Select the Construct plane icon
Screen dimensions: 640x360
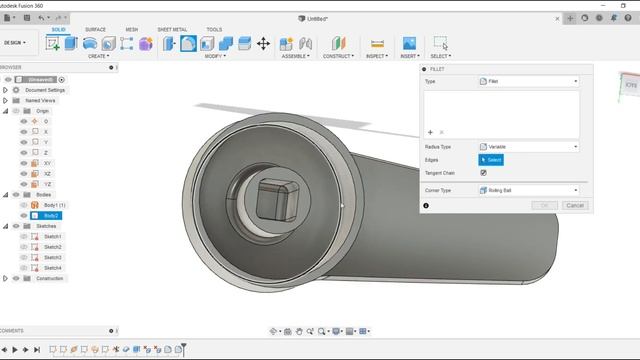click(338, 43)
